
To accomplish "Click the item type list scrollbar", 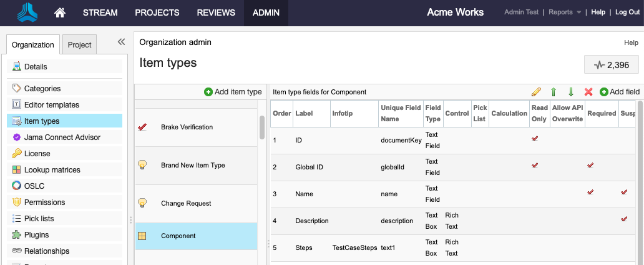I will [262, 128].
